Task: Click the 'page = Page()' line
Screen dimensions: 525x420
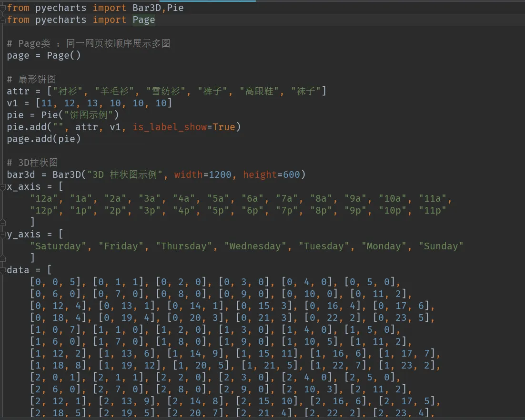Action: point(44,55)
